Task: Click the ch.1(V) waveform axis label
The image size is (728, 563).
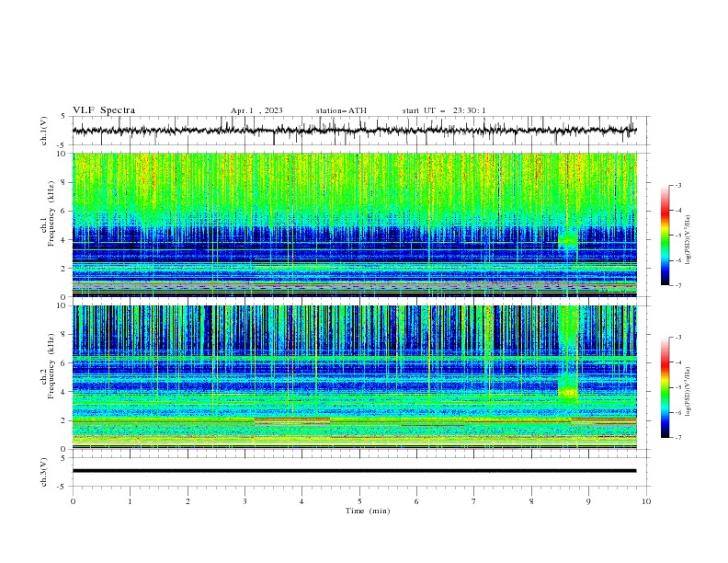Action: click(x=44, y=131)
